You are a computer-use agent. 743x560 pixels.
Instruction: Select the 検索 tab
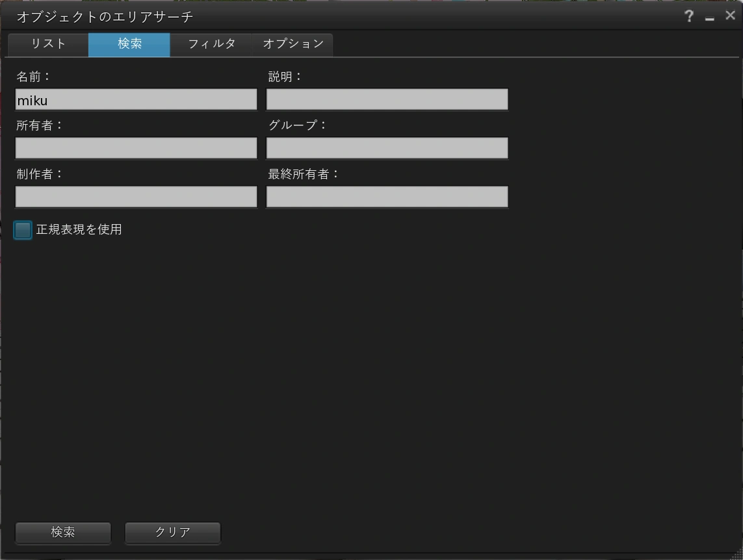click(129, 44)
